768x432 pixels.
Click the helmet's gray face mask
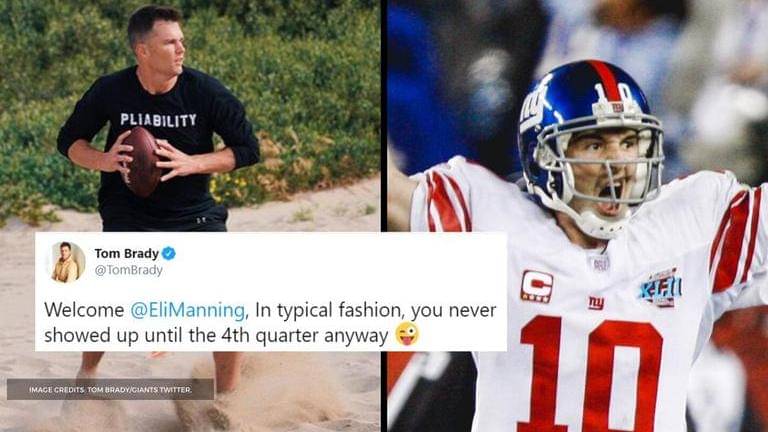(599, 162)
